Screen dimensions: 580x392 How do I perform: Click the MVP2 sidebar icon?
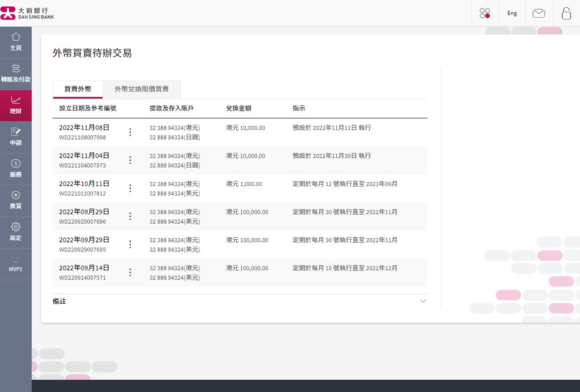point(16,264)
